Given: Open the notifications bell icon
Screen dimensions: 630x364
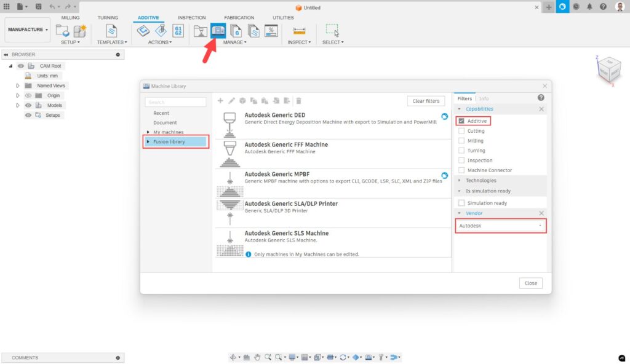Looking at the screenshot, I should click(x=589, y=7).
